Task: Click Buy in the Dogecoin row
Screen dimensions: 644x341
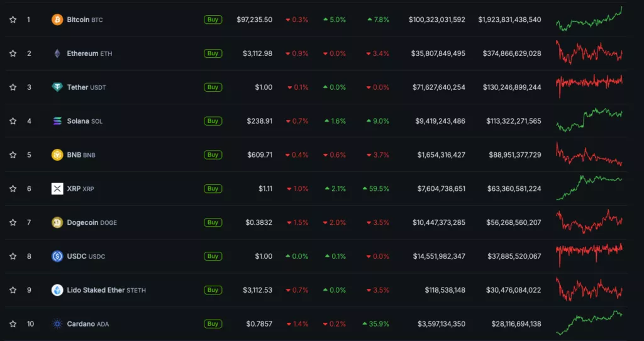Action: 213,222
